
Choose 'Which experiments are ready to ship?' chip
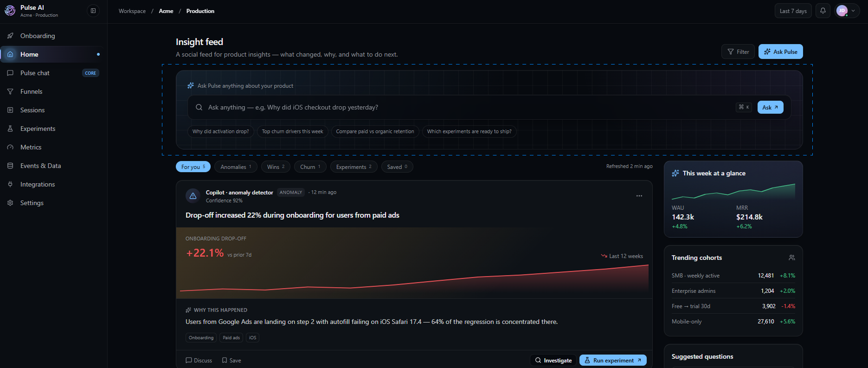click(469, 131)
